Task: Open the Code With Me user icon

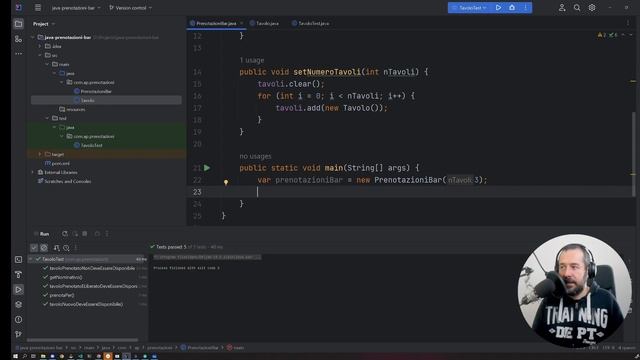Action: coord(562,7)
